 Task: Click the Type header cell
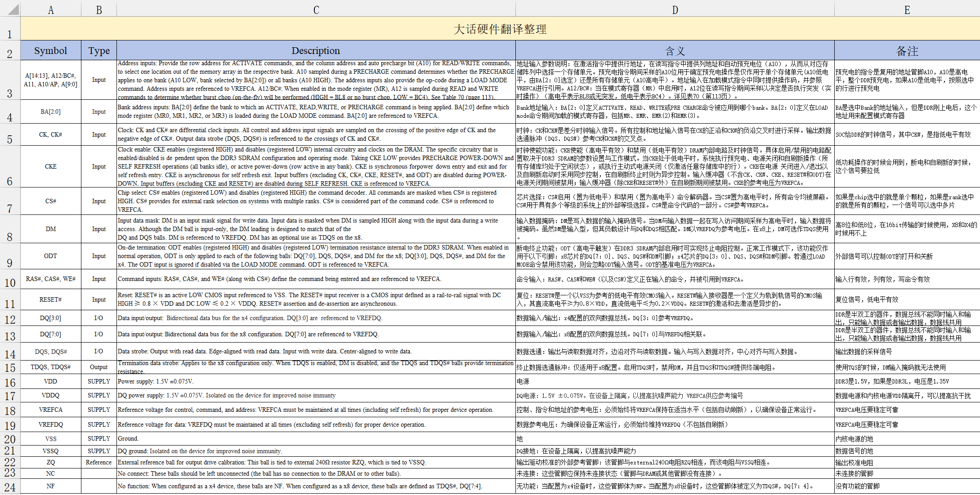tap(99, 51)
